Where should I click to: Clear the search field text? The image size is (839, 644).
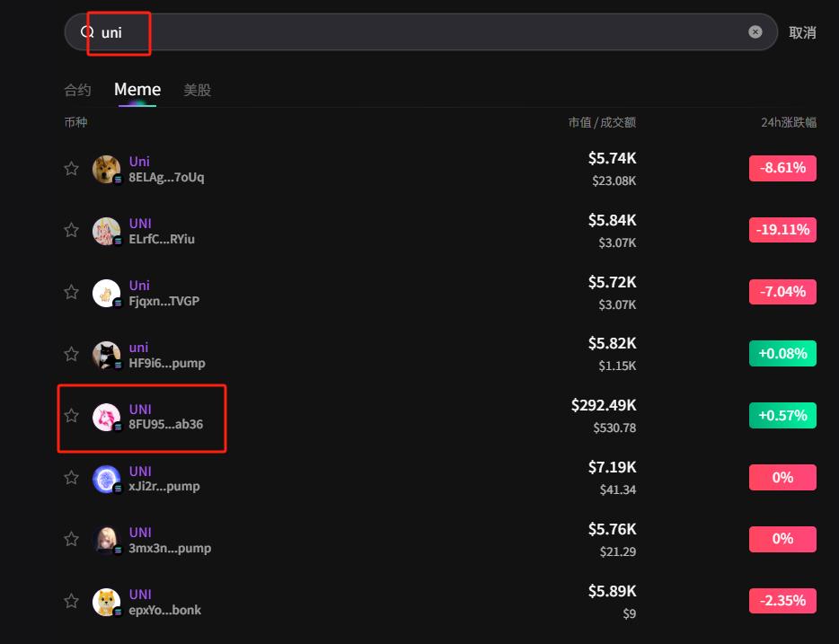click(755, 31)
